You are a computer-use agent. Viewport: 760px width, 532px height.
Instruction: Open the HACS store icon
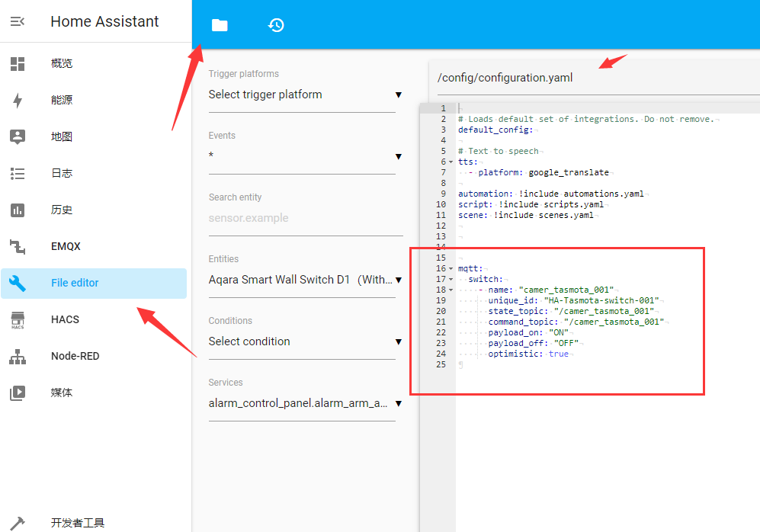click(18, 320)
